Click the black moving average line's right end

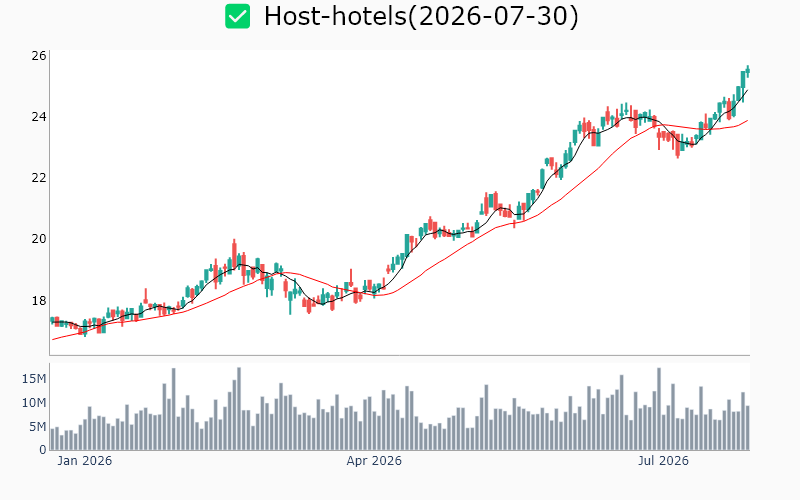tap(747, 90)
